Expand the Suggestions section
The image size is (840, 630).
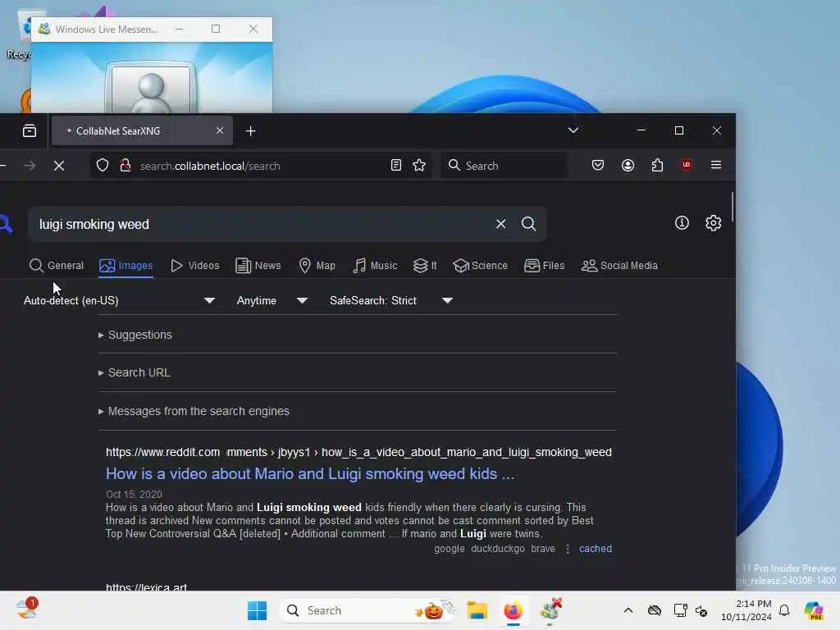(135, 335)
